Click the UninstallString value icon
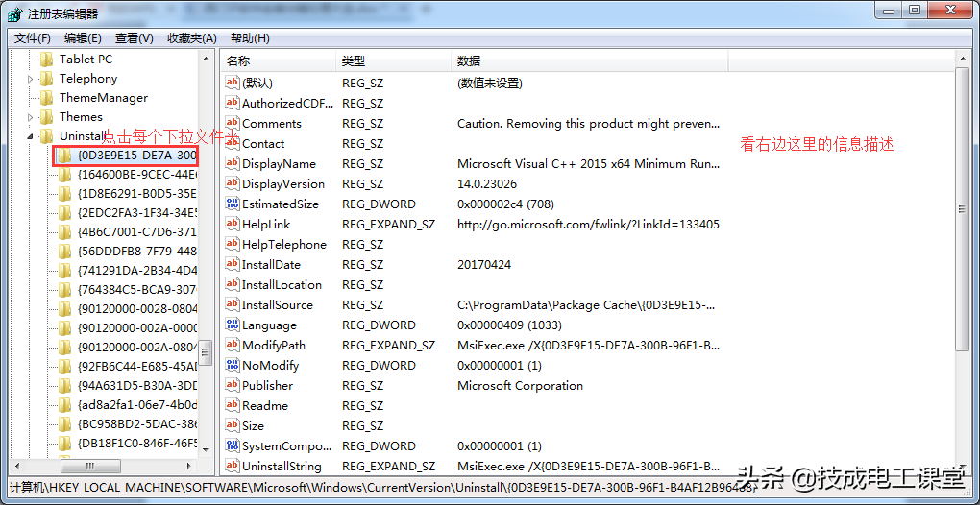 pos(232,466)
